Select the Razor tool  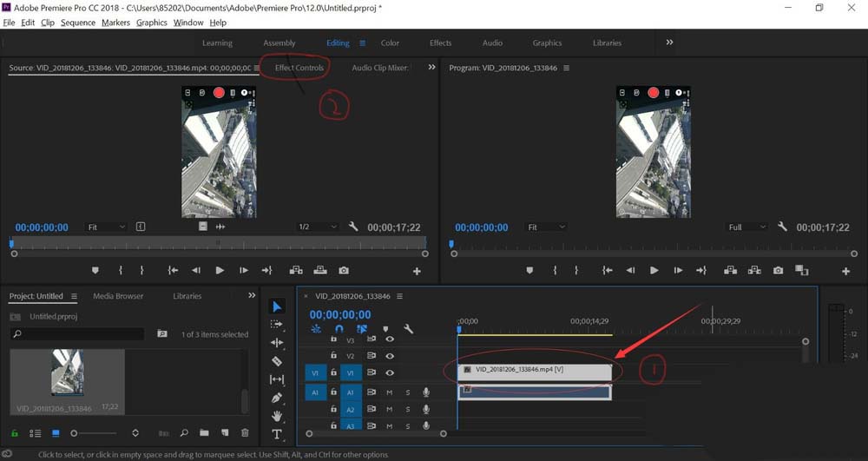coord(277,361)
